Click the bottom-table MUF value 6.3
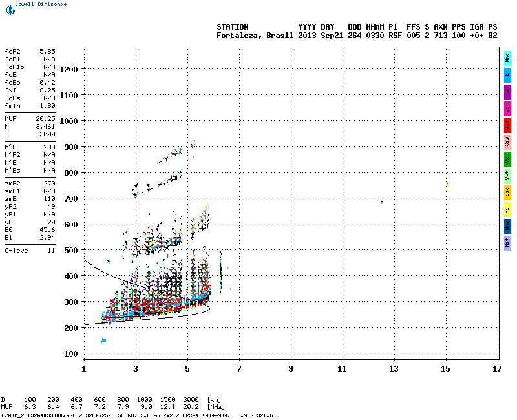The height and width of the screenshot is (420, 517). click(30, 407)
